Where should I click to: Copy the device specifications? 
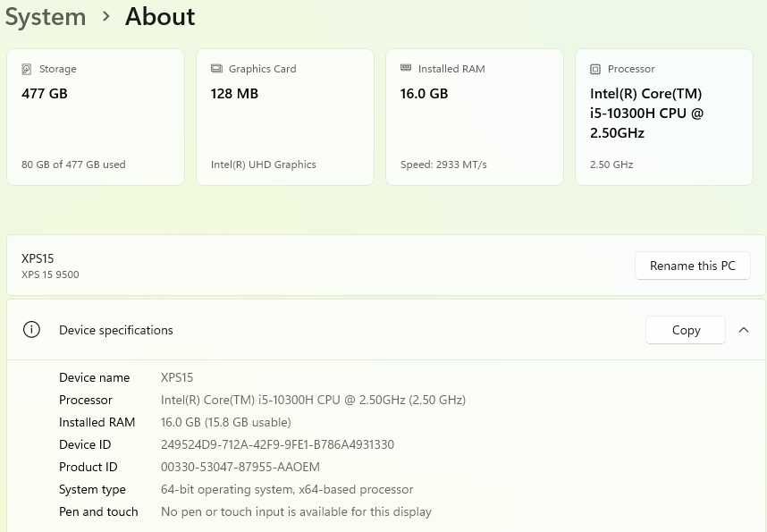686,330
